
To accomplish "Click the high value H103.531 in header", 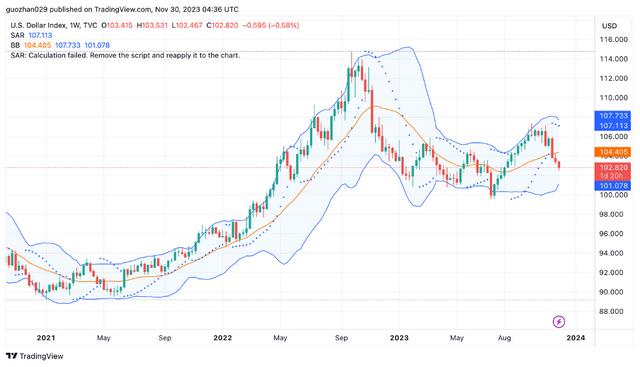I will pyautogui.click(x=152, y=25).
